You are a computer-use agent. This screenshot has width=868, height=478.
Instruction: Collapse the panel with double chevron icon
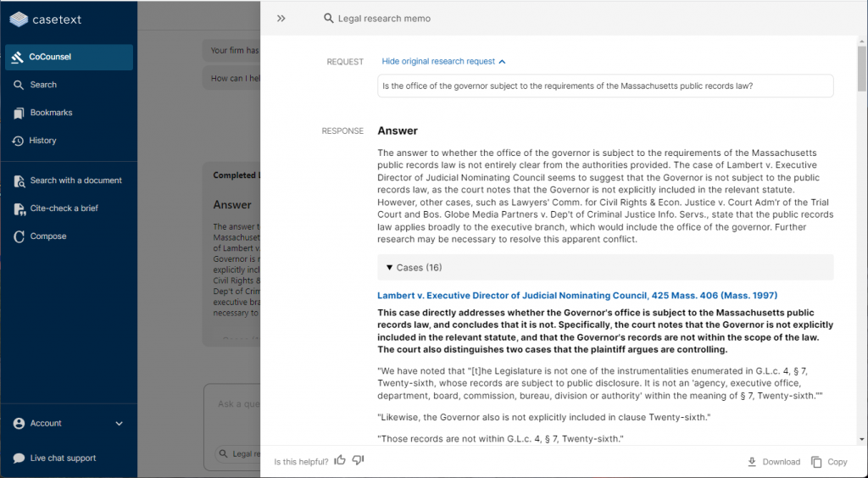tap(281, 18)
